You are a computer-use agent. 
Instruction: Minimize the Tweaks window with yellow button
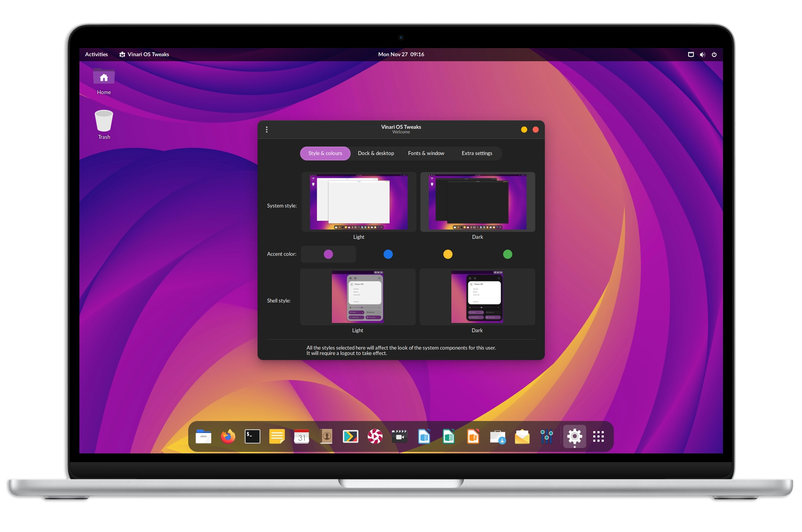[x=524, y=129]
